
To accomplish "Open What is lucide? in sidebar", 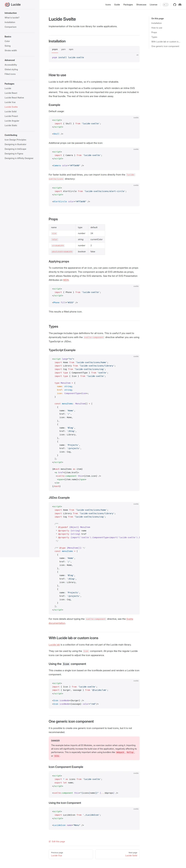I will [x=12, y=18].
